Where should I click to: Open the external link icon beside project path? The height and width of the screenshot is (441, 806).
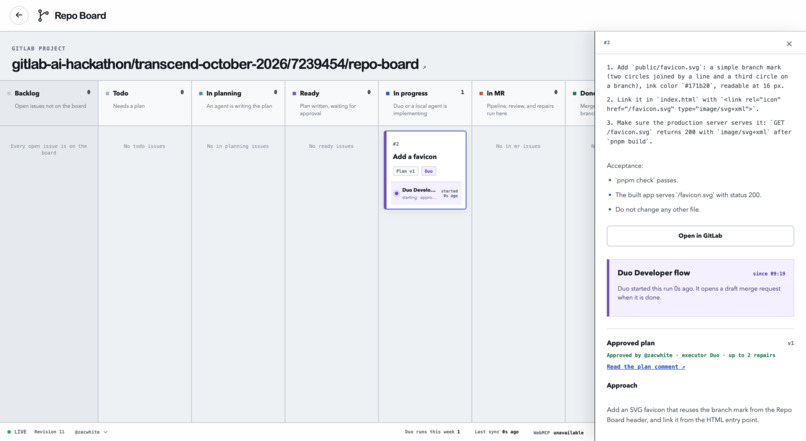point(425,67)
